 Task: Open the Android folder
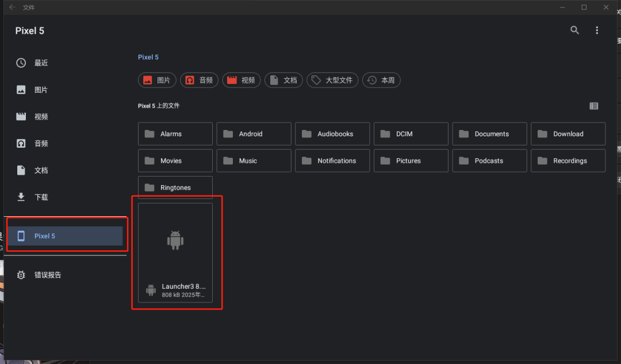pos(254,134)
